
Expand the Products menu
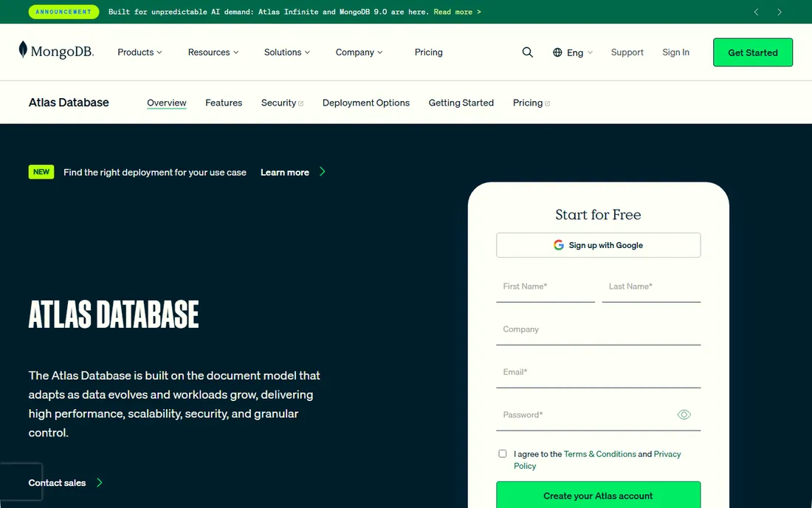pyautogui.click(x=140, y=52)
